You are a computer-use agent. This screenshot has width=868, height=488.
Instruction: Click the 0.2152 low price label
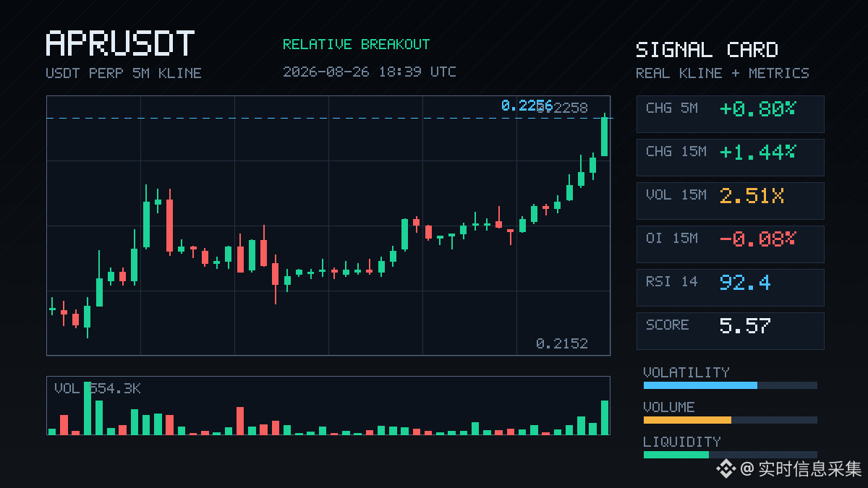click(x=562, y=343)
